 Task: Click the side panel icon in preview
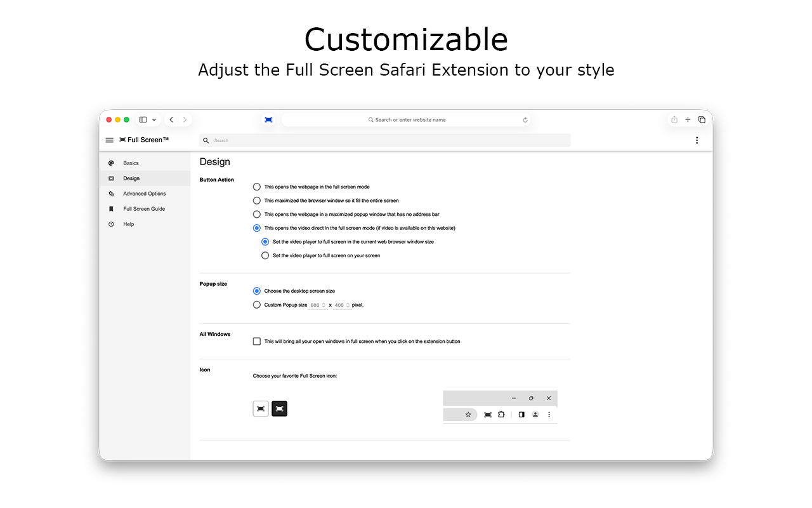521,415
